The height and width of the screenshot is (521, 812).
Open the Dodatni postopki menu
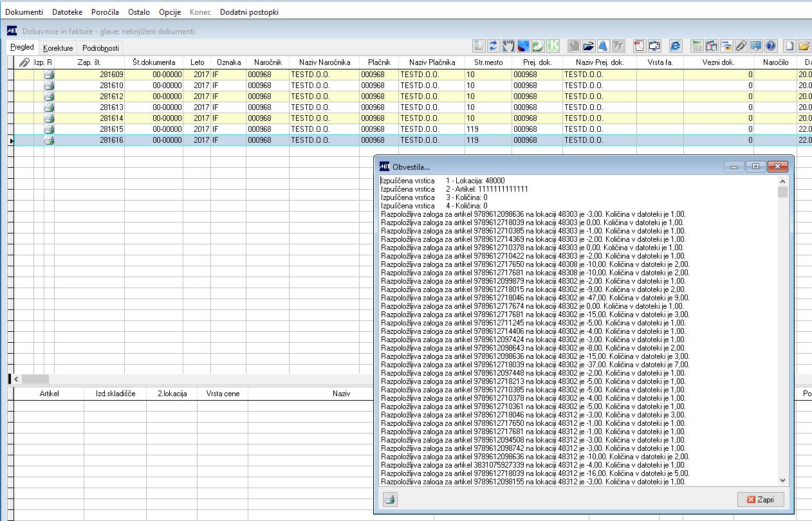249,12
